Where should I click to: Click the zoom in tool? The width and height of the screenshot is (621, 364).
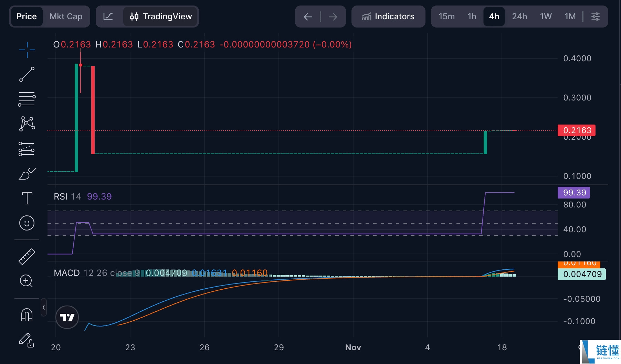tap(27, 281)
